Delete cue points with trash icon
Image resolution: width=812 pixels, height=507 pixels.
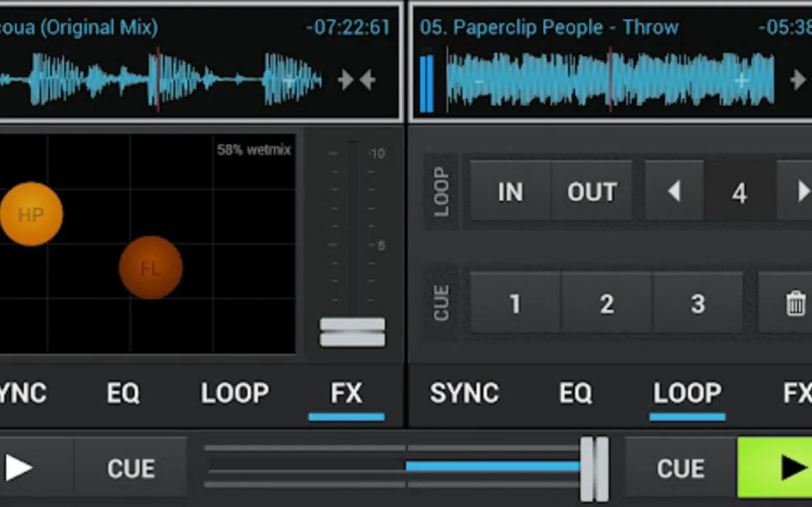795,303
